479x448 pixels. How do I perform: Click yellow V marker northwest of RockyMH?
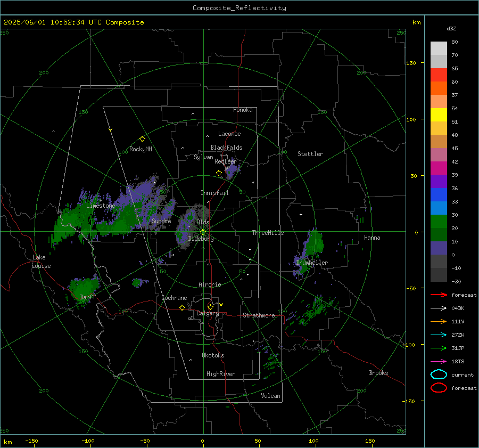[111, 130]
